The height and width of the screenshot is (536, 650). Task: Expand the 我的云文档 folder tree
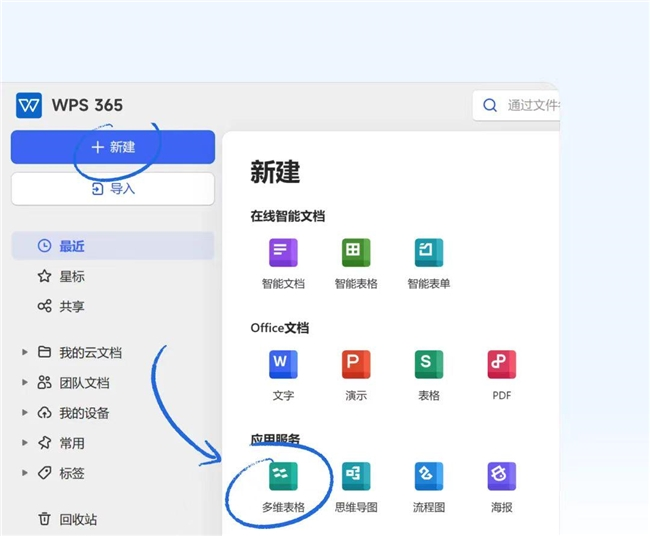coord(24,352)
